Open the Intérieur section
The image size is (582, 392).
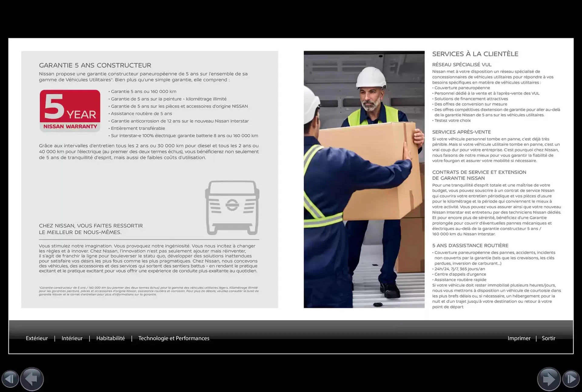(72, 338)
